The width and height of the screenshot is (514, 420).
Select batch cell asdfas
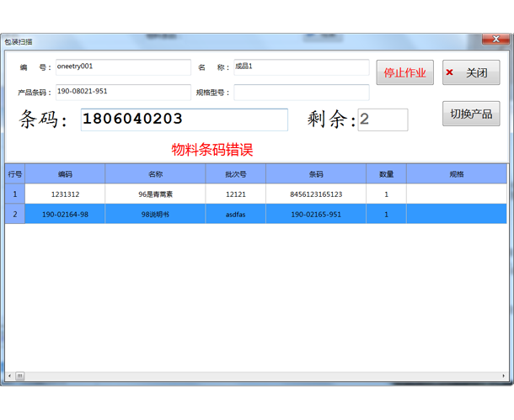coord(236,214)
